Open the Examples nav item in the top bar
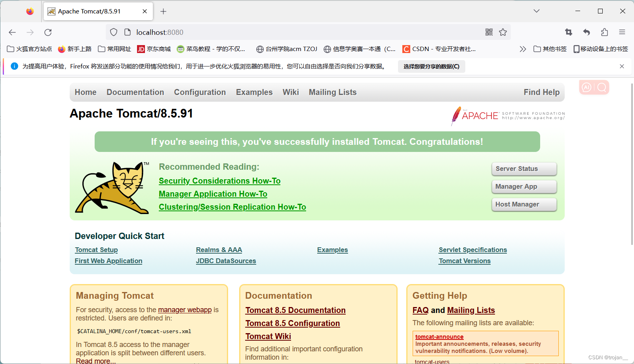This screenshot has height=364, width=634. pos(254,92)
